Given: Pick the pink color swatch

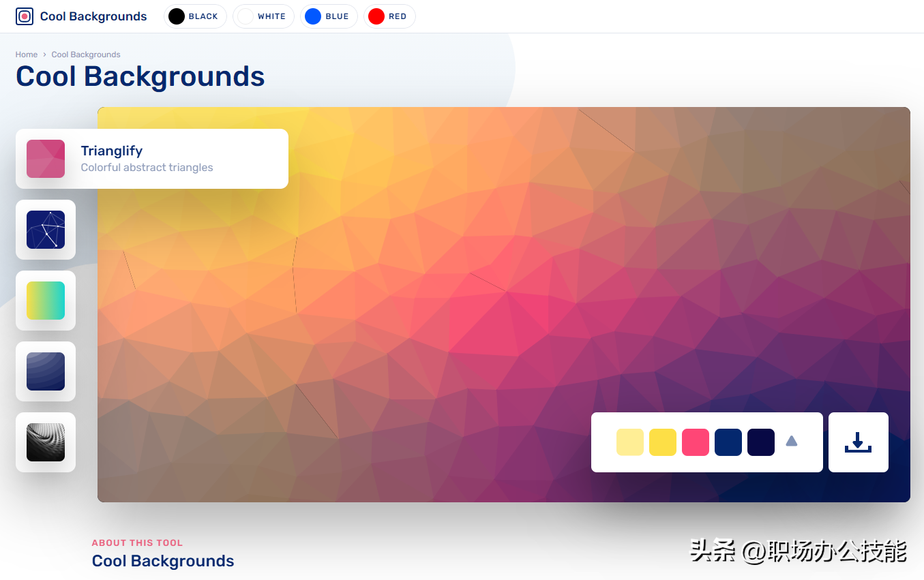Looking at the screenshot, I should (696, 442).
